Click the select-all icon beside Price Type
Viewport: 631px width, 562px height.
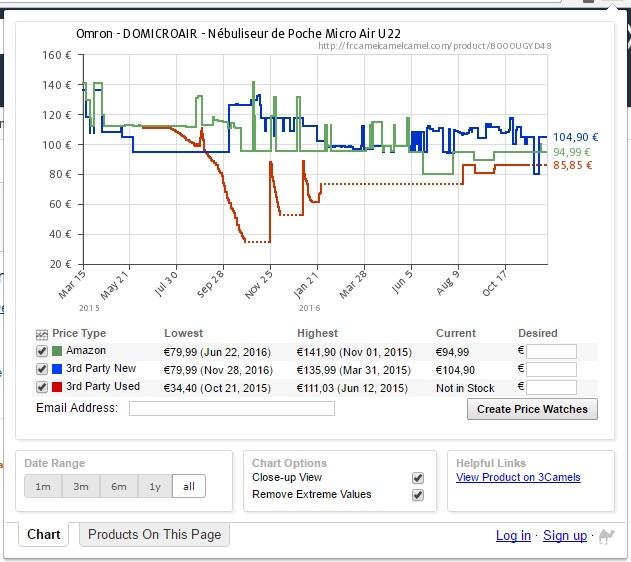point(42,334)
